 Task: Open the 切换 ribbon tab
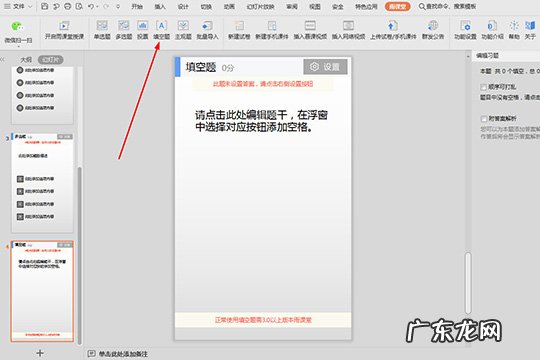206,7
